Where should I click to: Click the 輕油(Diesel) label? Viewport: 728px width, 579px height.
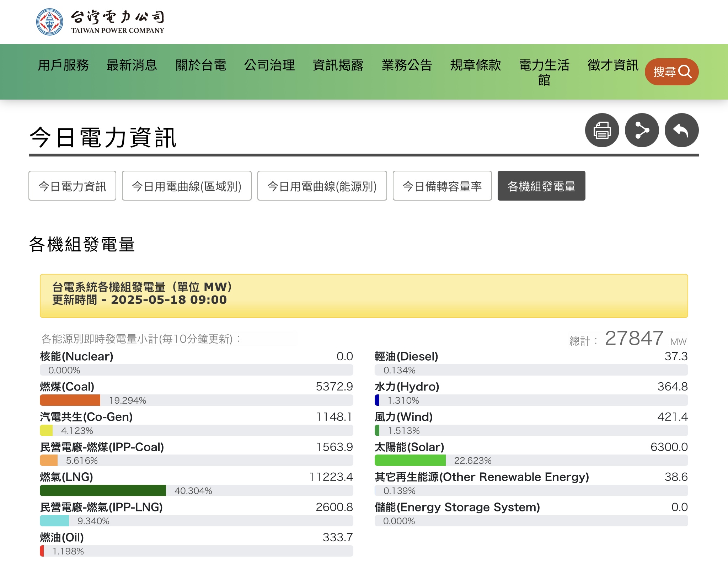(407, 356)
